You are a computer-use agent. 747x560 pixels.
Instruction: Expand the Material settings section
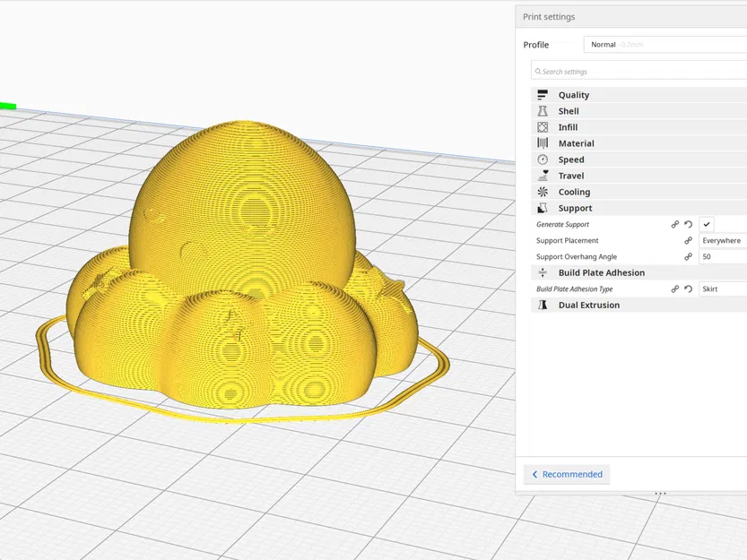pyautogui.click(x=638, y=143)
